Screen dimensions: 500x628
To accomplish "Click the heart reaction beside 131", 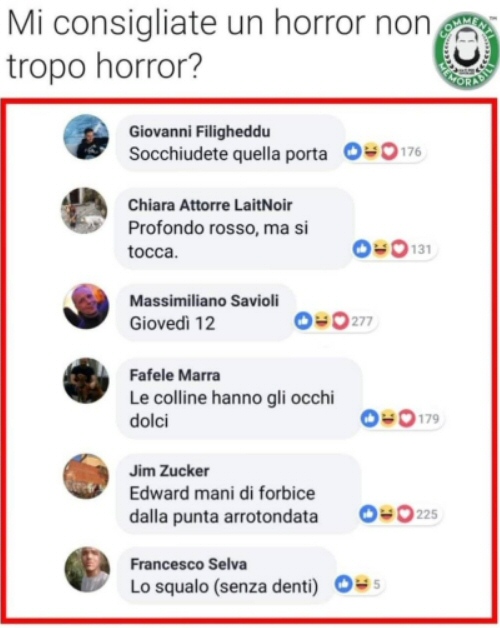I will tap(399, 249).
